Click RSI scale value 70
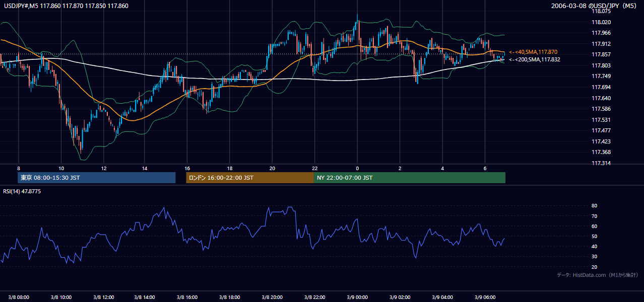Image resolution: width=644 pixels, height=302 pixels. coord(594,216)
